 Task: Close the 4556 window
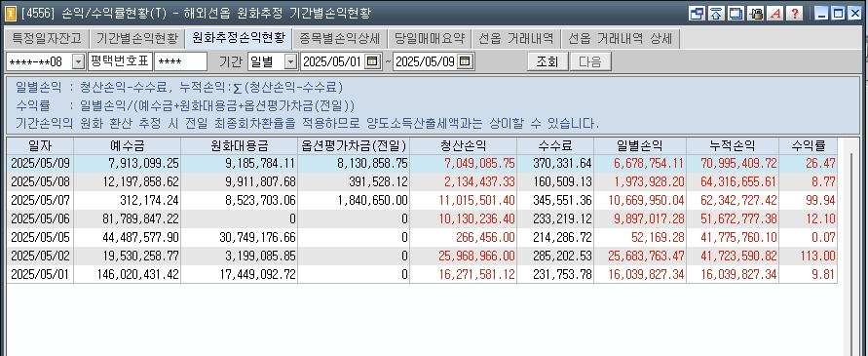854,14
